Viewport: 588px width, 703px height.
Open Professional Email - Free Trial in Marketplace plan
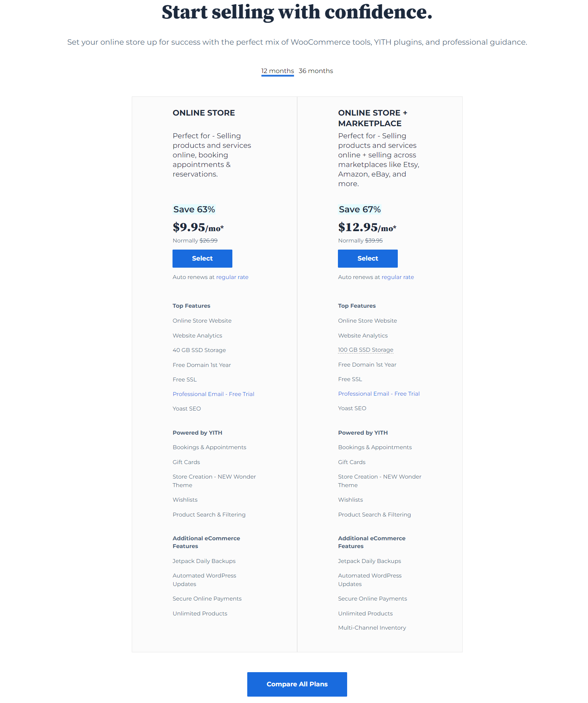click(x=379, y=394)
